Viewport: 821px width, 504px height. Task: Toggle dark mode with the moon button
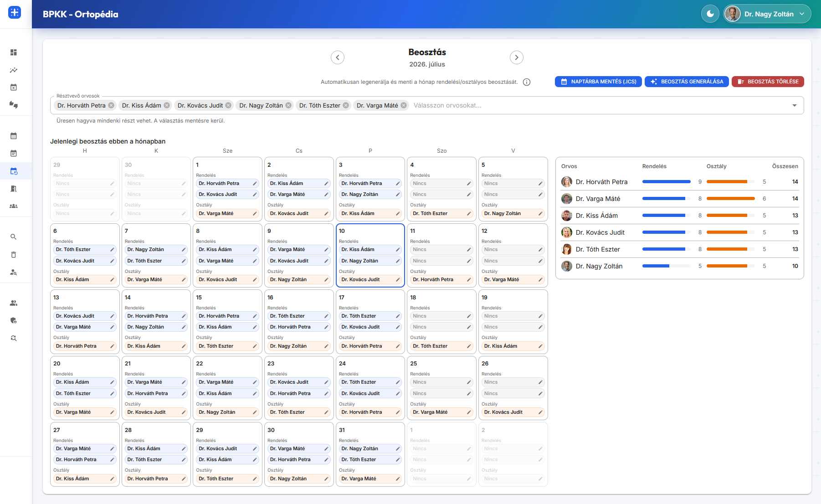[710, 14]
